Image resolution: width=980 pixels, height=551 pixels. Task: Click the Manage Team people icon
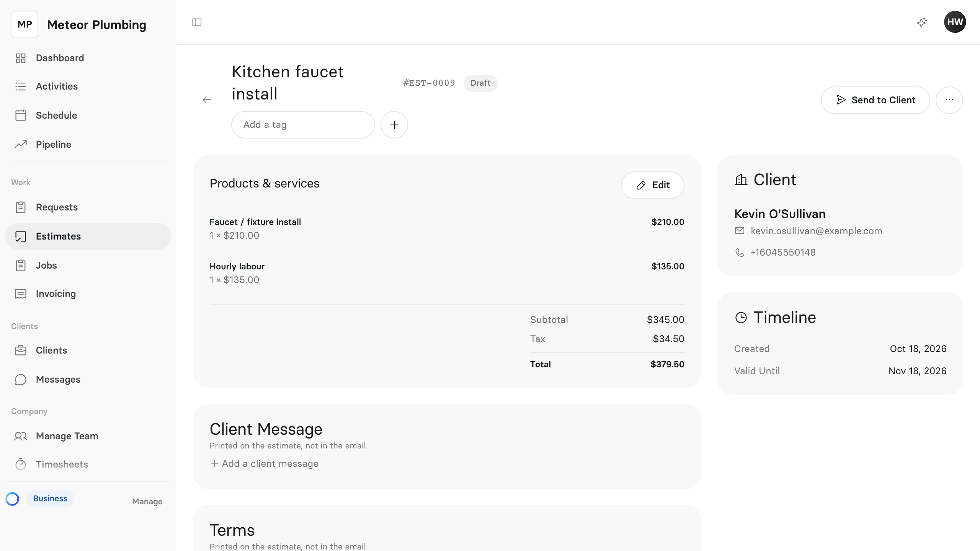point(20,436)
